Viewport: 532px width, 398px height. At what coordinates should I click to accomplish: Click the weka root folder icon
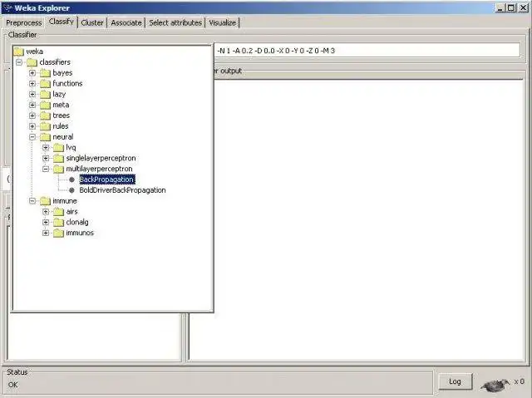[x=18, y=52]
